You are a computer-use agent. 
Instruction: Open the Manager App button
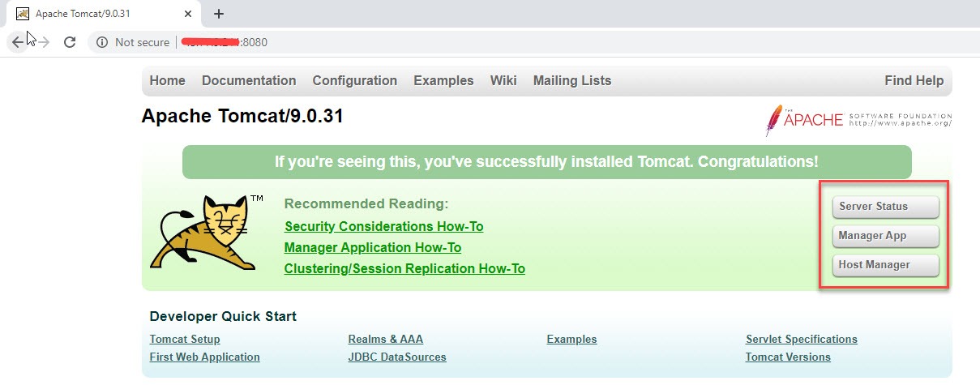point(885,236)
